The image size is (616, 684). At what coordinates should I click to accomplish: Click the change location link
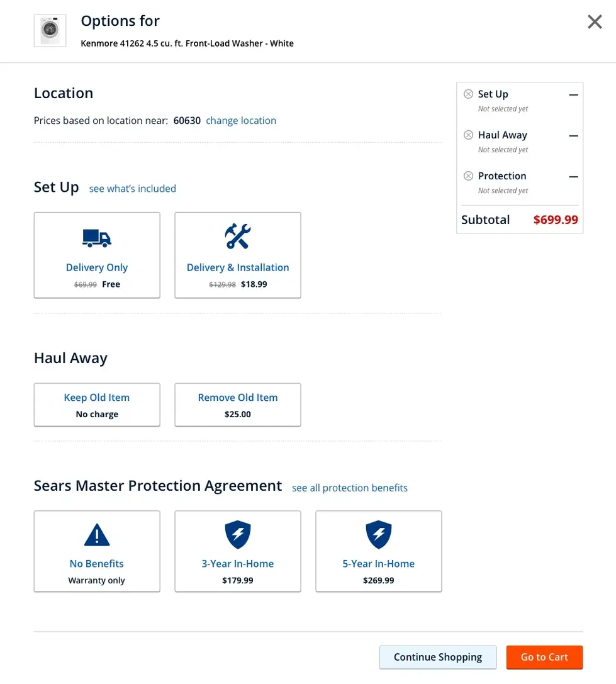click(x=241, y=120)
